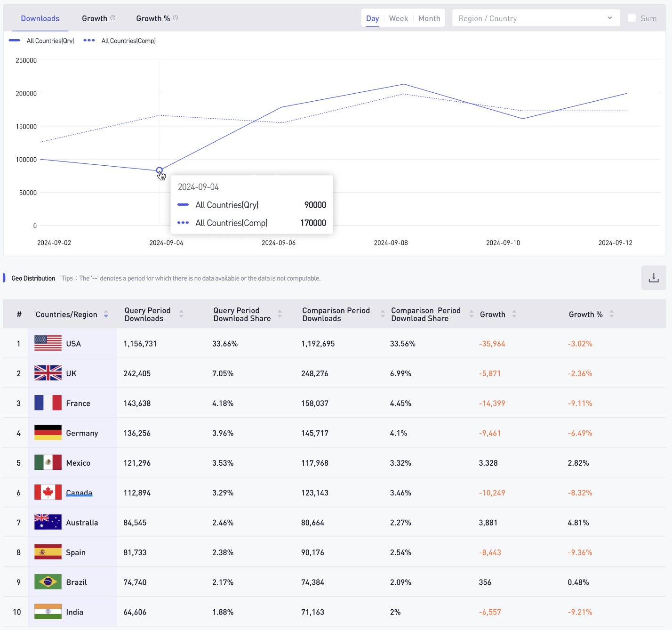Image resolution: width=672 pixels, height=630 pixels.
Task: Click the 2024-09-12 x-axis date label
Action: pyautogui.click(x=616, y=243)
